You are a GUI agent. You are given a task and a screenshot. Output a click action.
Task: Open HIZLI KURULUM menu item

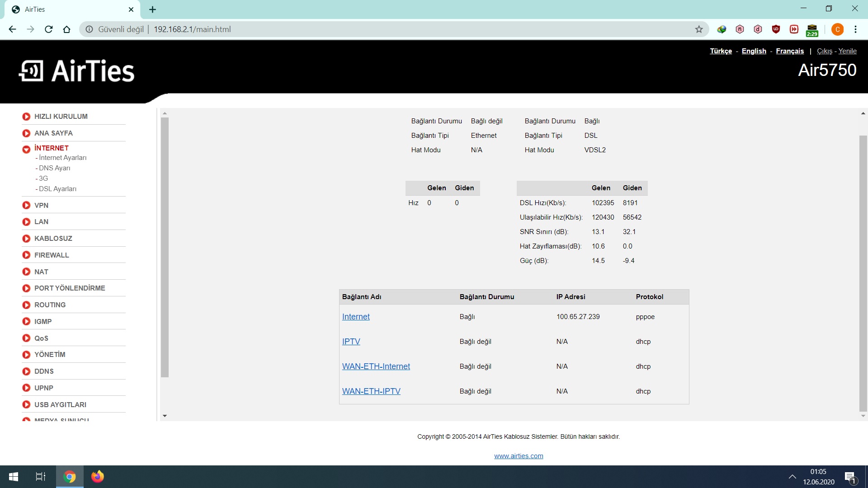click(x=61, y=117)
